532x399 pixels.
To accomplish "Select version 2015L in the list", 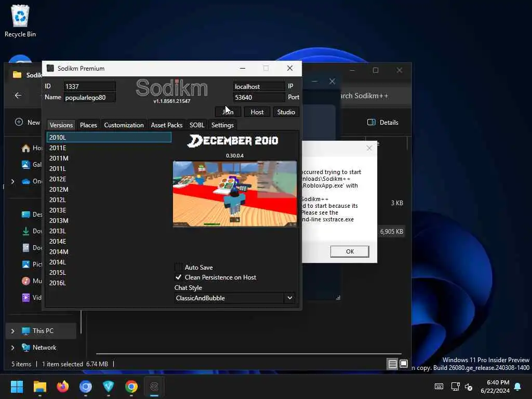I will [x=109, y=272].
